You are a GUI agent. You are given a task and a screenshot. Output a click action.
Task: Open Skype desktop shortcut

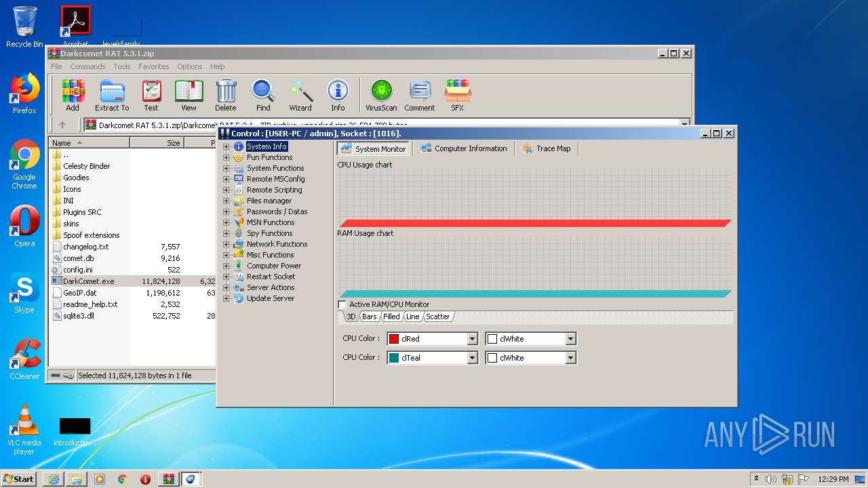[x=24, y=293]
